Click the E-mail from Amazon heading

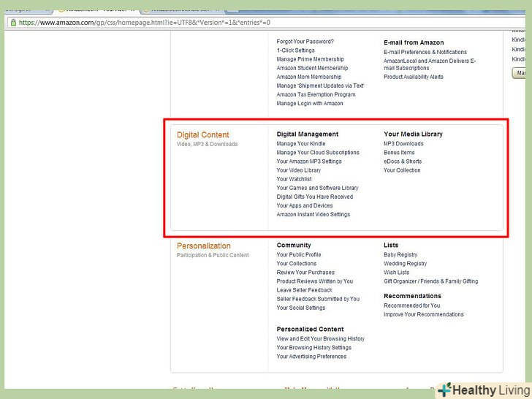point(414,42)
